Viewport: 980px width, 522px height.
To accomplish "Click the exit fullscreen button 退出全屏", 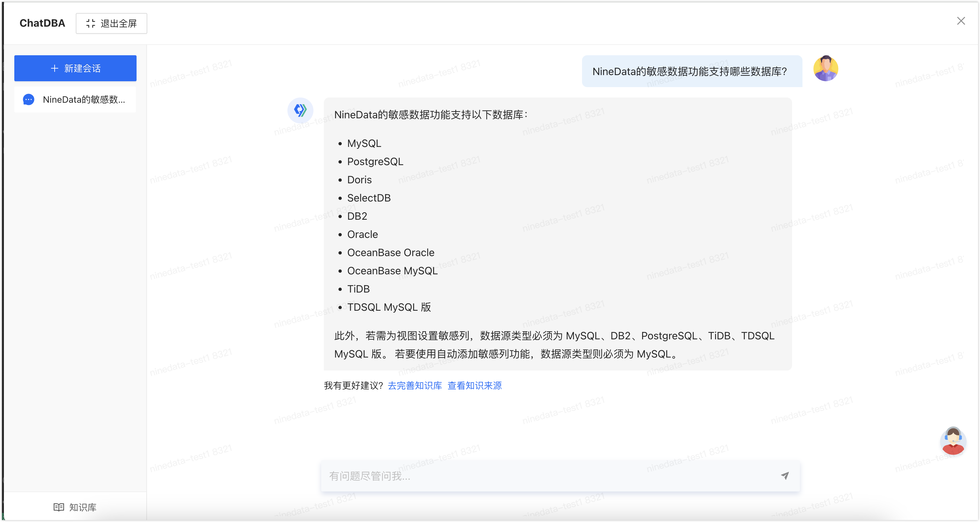I will point(111,23).
